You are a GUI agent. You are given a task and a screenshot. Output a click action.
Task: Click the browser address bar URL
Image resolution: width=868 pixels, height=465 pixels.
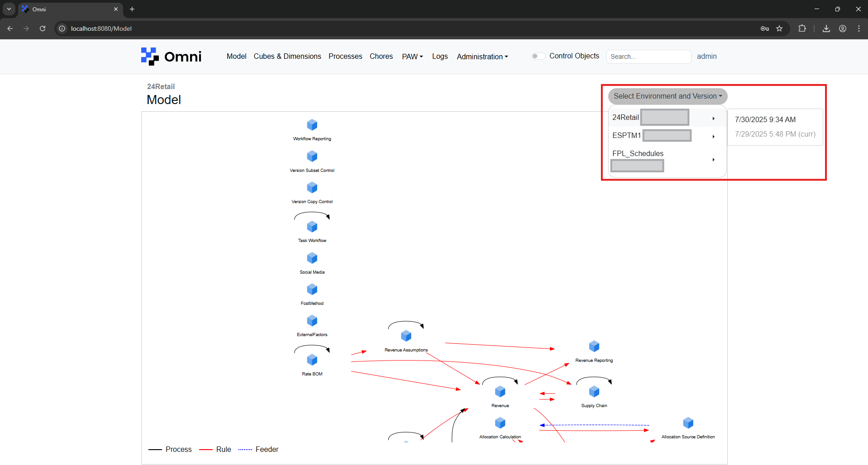coord(101,28)
